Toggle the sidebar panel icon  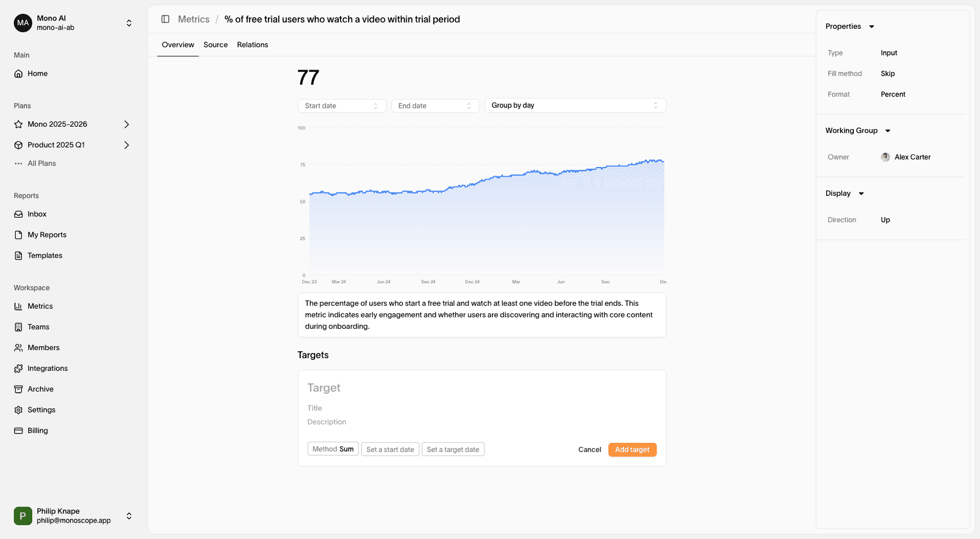[x=165, y=19]
